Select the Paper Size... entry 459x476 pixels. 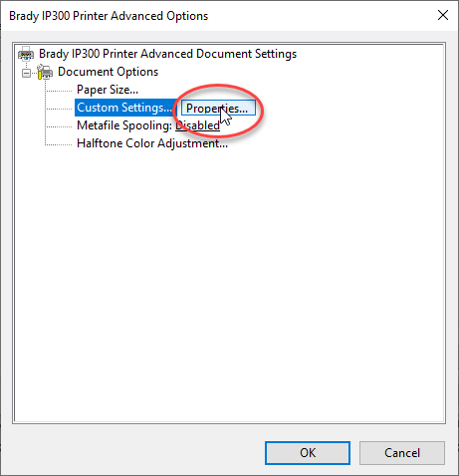108,90
